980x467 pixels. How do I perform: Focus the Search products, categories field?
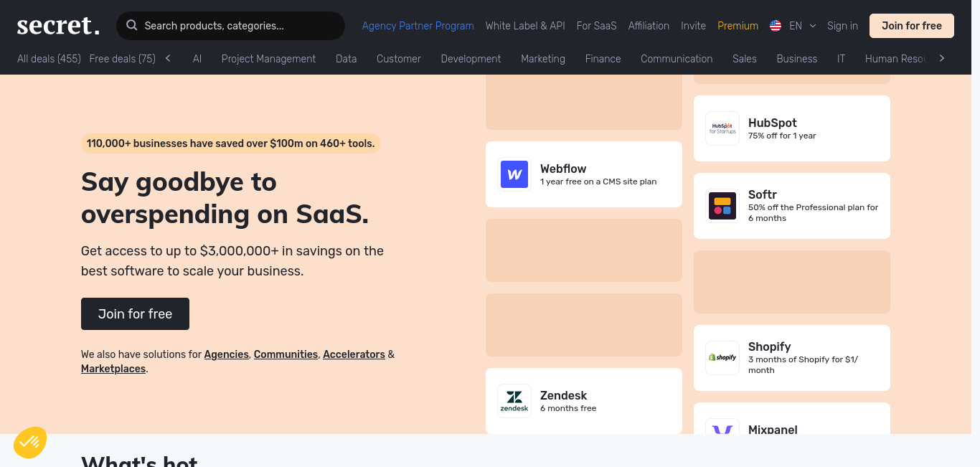click(x=230, y=26)
